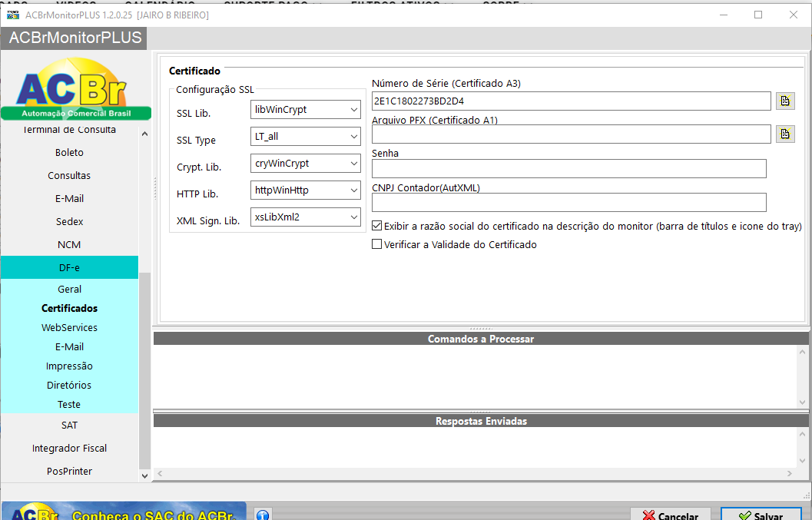Click the Comandos a Processar header
The height and width of the screenshot is (520, 812).
(481, 339)
